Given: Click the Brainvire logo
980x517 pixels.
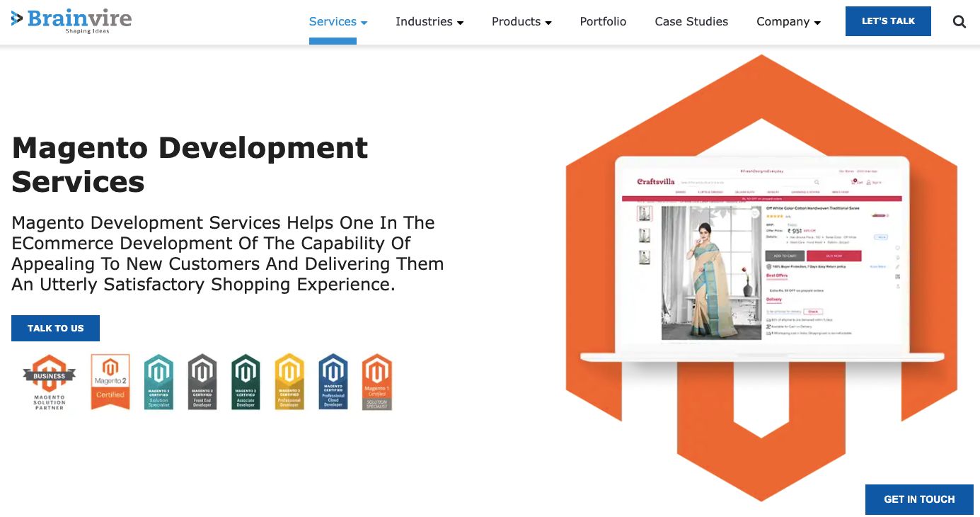Looking at the screenshot, I should [71, 21].
